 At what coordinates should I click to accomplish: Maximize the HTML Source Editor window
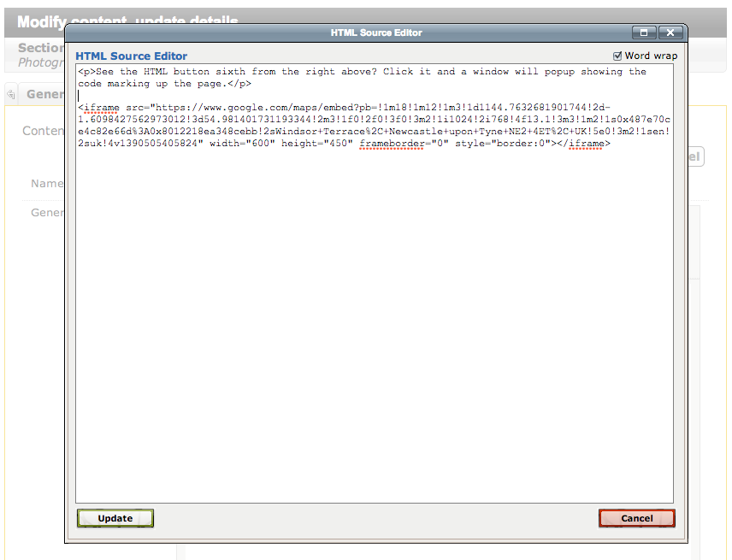tap(644, 32)
